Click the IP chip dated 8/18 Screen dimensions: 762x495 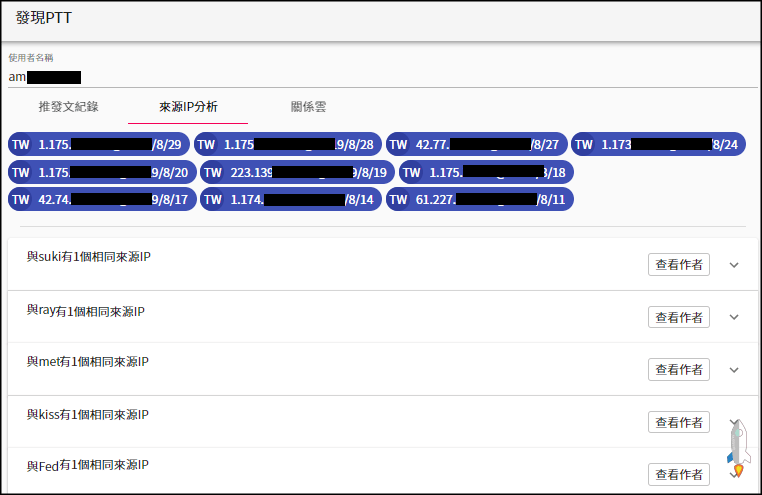[486, 172]
